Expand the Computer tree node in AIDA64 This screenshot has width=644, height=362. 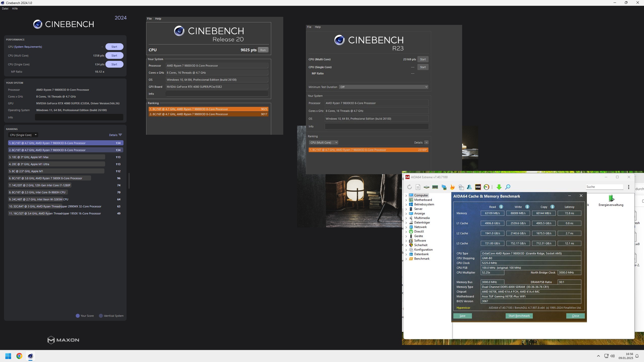click(406, 195)
